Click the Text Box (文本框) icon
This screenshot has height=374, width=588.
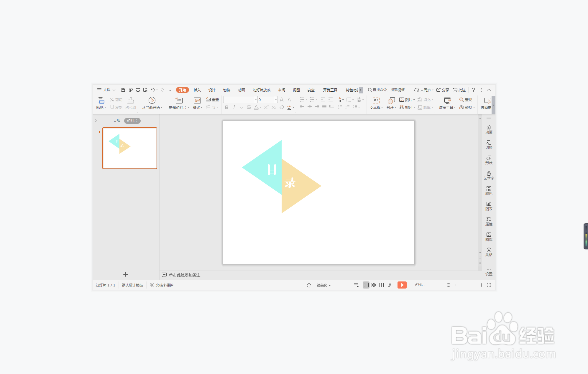(x=376, y=100)
